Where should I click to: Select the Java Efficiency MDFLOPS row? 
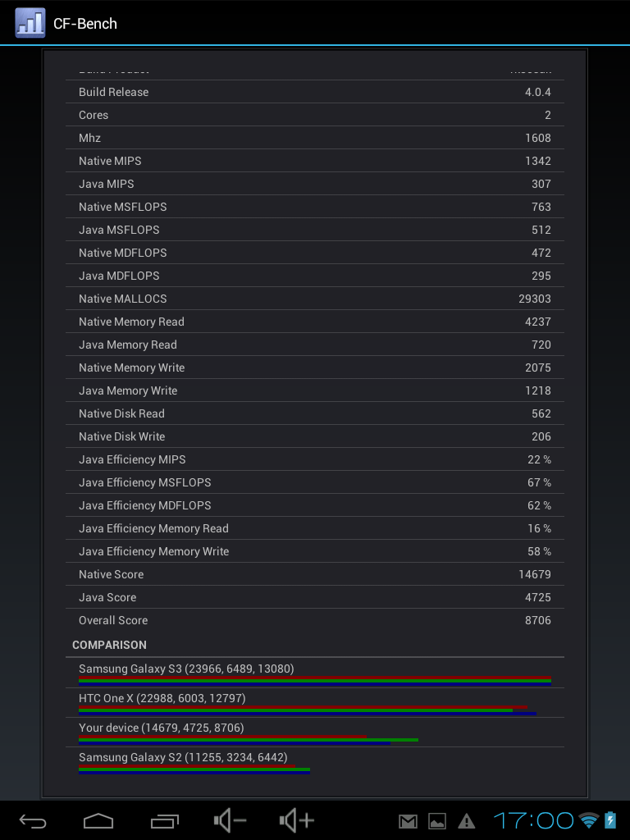pos(315,505)
